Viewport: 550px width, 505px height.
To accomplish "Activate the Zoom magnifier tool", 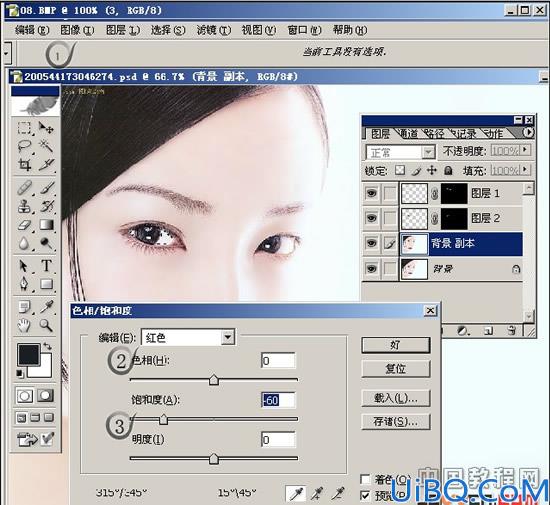I will click(46, 325).
